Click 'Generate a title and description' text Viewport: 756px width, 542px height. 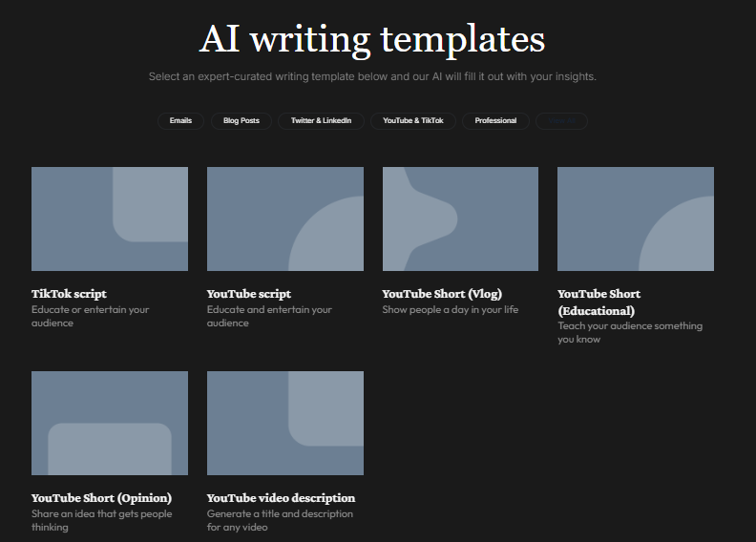tap(280, 514)
